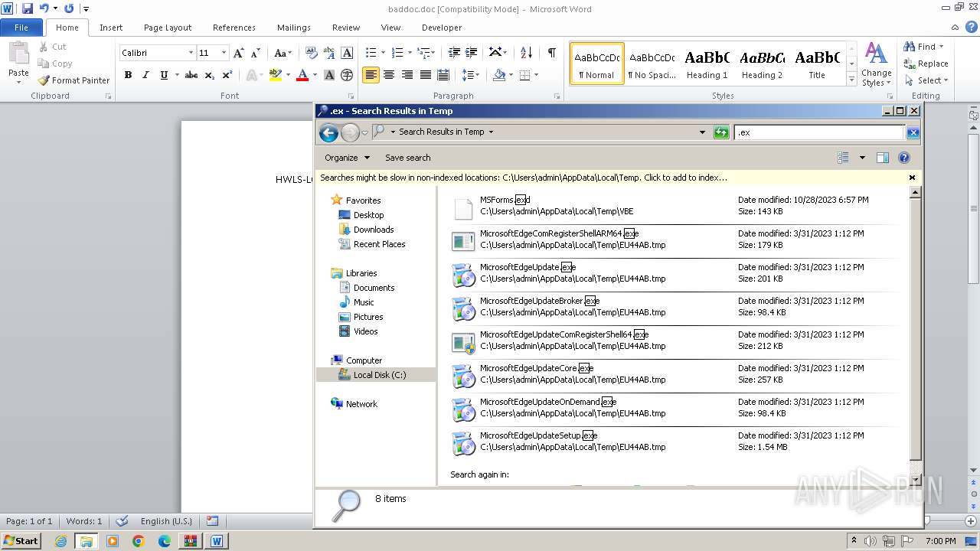Click Save search button
Viewport: 980px width, 551px height.
407,158
